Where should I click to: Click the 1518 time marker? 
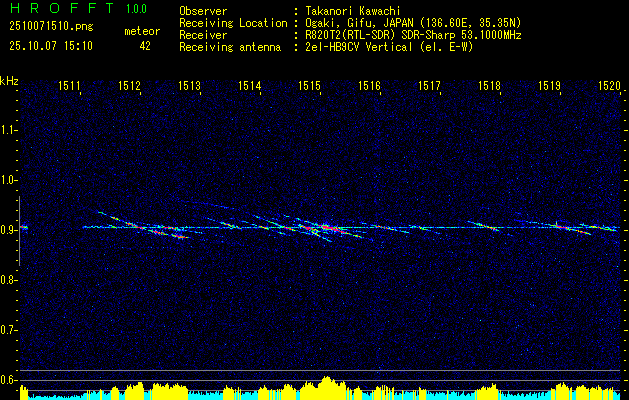(490, 85)
